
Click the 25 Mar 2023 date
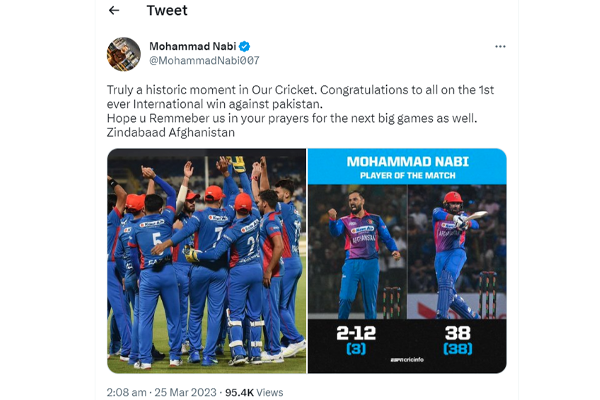coord(187,392)
